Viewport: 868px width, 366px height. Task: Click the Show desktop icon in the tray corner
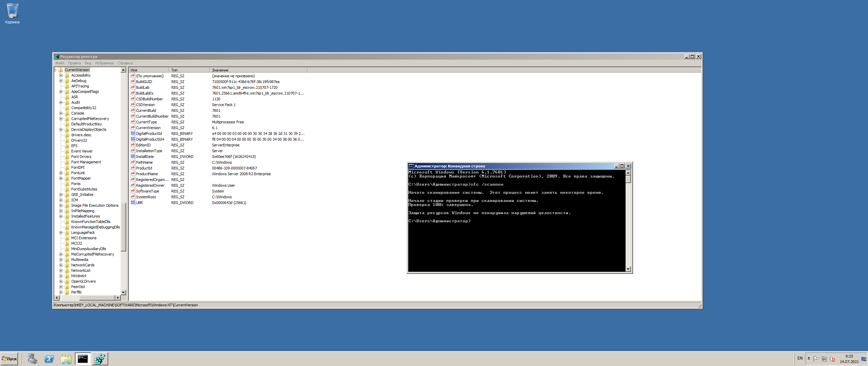tap(864, 359)
